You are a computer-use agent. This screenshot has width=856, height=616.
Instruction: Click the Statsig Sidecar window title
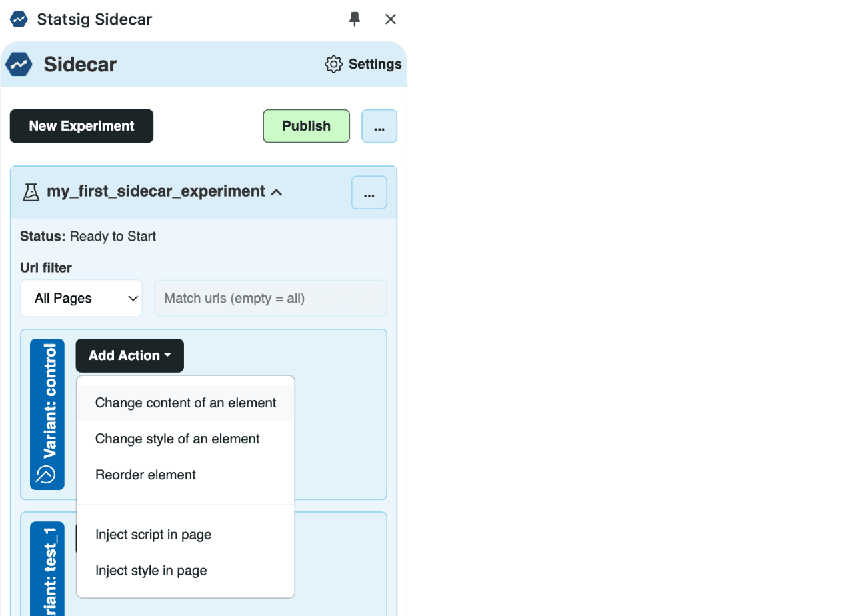tap(95, 19)
